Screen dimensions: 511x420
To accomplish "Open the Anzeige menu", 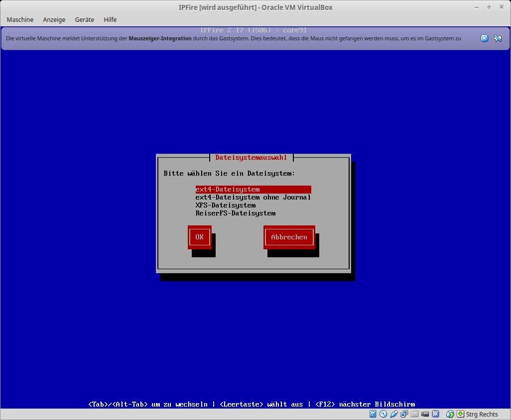I will pyautogui.click(x=54, y=19).
